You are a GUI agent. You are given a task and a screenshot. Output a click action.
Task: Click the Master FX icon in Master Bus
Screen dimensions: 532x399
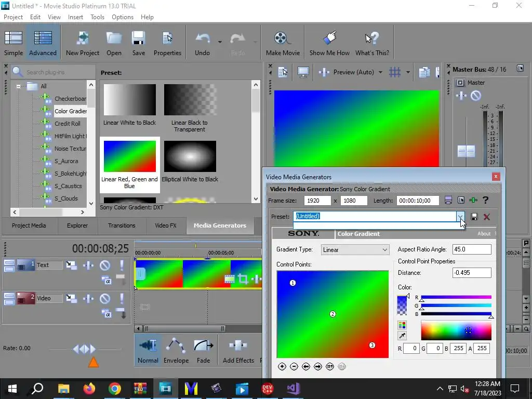pyautogui.click(x=461, y=96)
